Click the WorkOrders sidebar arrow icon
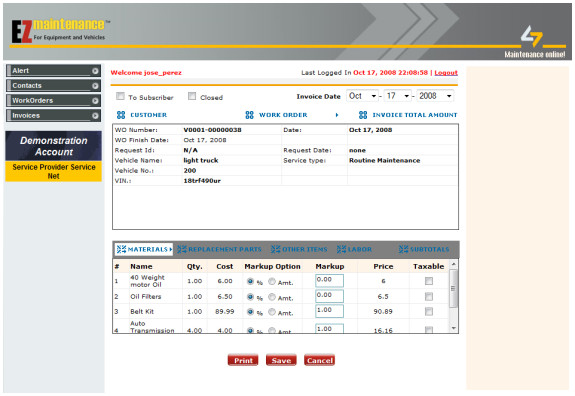 (x=95, y=101)
